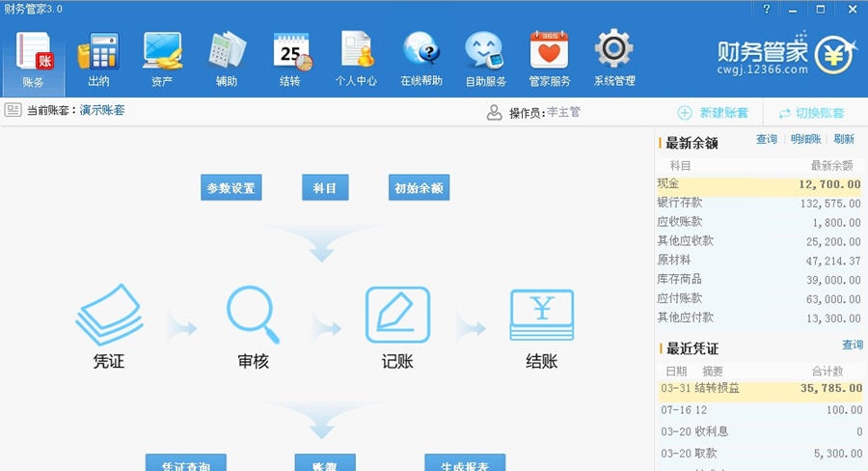Select the 应付账款 balance row

pyautogui.click(x=759, y=298)
